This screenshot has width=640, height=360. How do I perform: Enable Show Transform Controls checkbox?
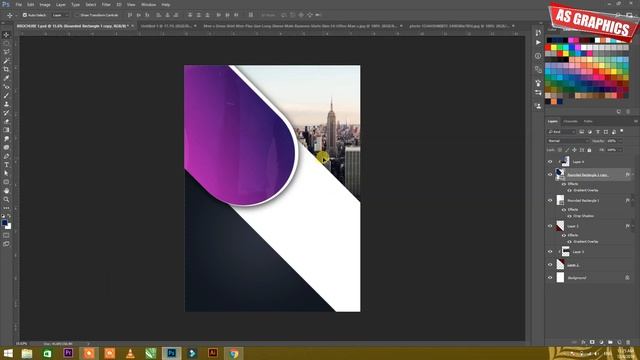[77, 15]
